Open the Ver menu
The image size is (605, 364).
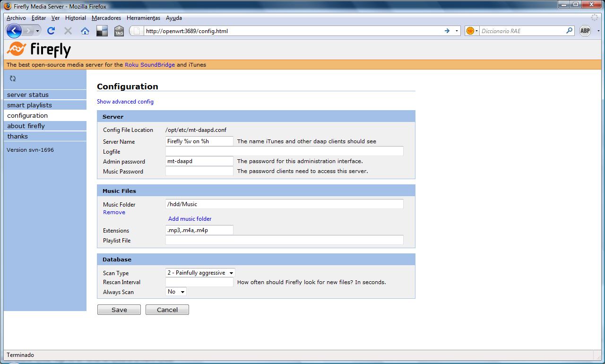click(x=55, y=18)
